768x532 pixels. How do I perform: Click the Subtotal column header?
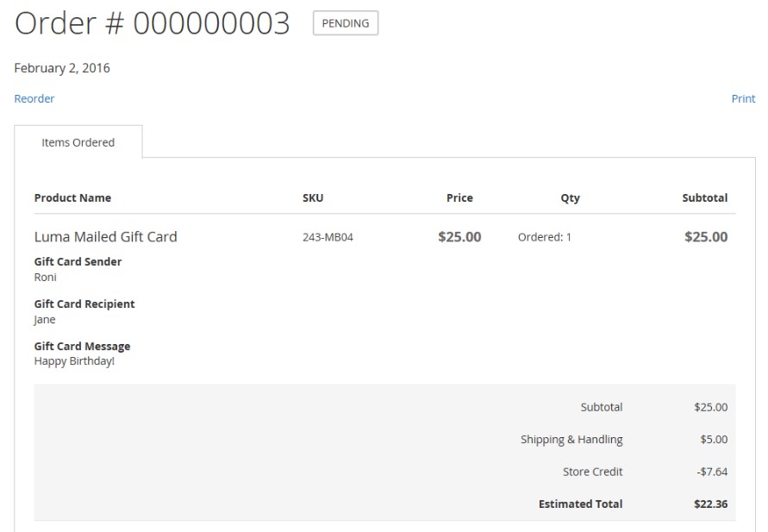click(704, 198)
